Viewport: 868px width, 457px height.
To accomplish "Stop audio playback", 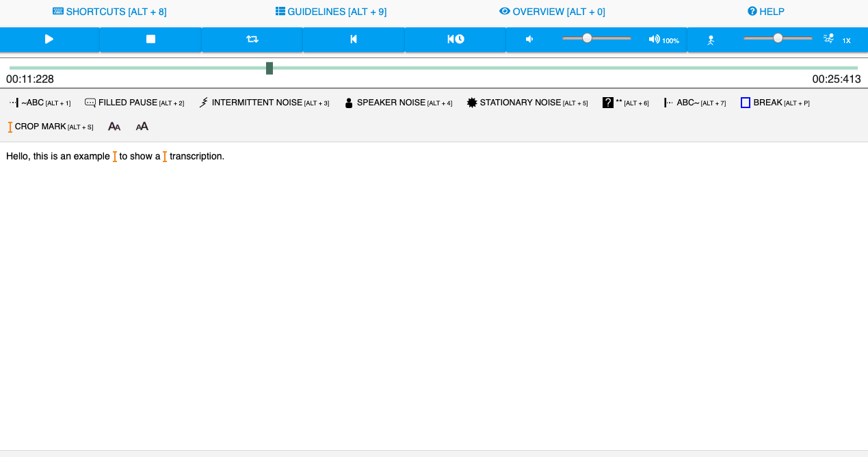I will point(150,40).
